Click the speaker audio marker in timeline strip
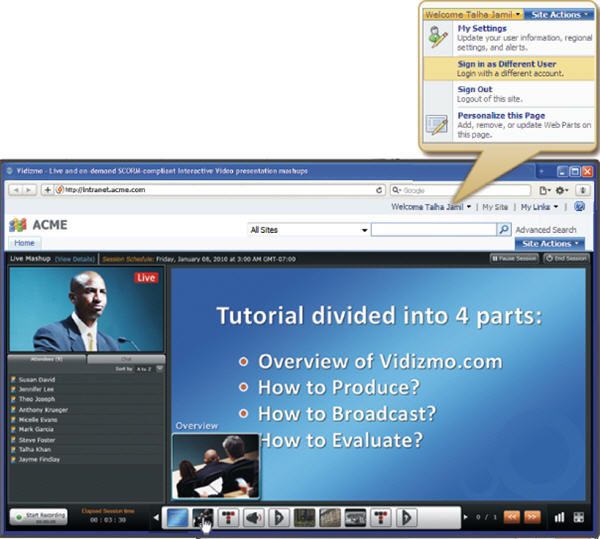The height and width of the screenshot is (539, 600). [253, 518]
